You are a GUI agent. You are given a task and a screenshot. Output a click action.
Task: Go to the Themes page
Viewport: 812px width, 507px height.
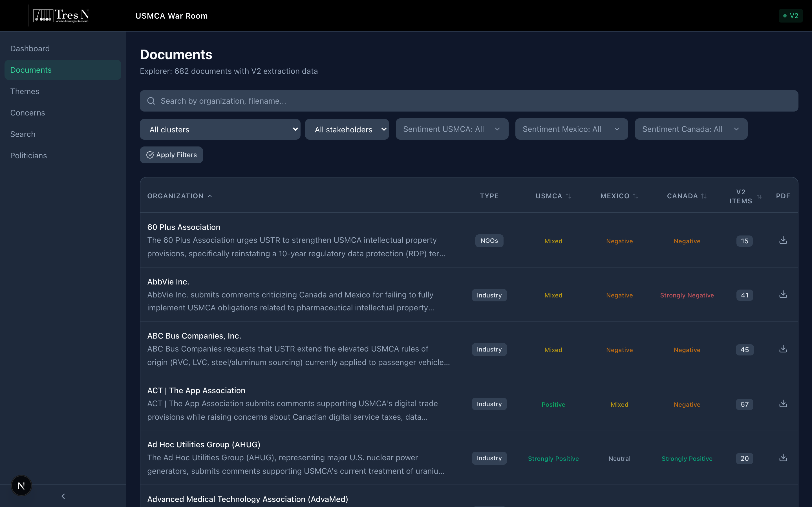[25, 91]
